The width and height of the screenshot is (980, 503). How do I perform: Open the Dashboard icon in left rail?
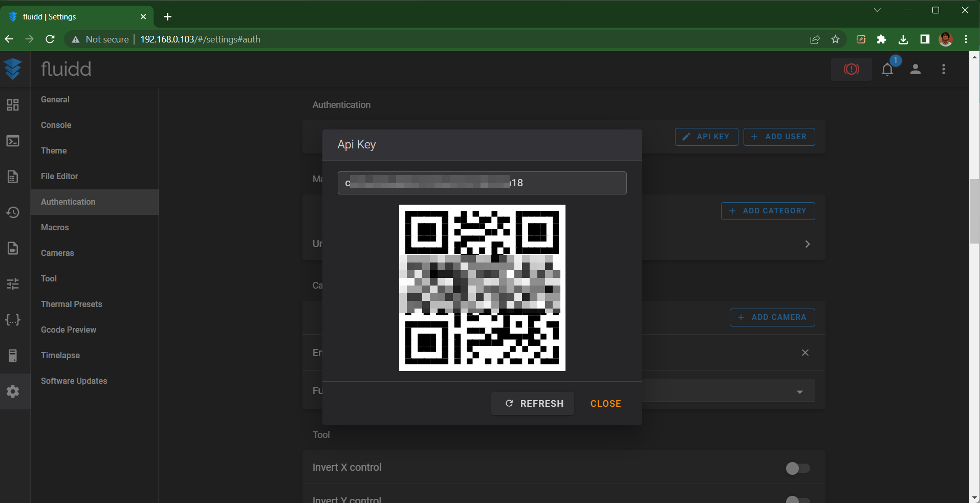(13, 105)
